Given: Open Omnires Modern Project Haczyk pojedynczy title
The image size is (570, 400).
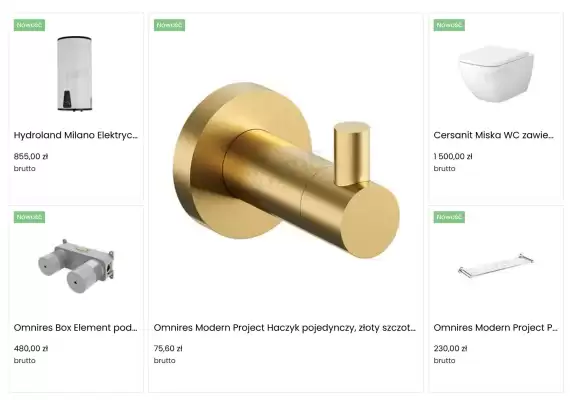Looking at the screenshot, I should pos(285,328).
